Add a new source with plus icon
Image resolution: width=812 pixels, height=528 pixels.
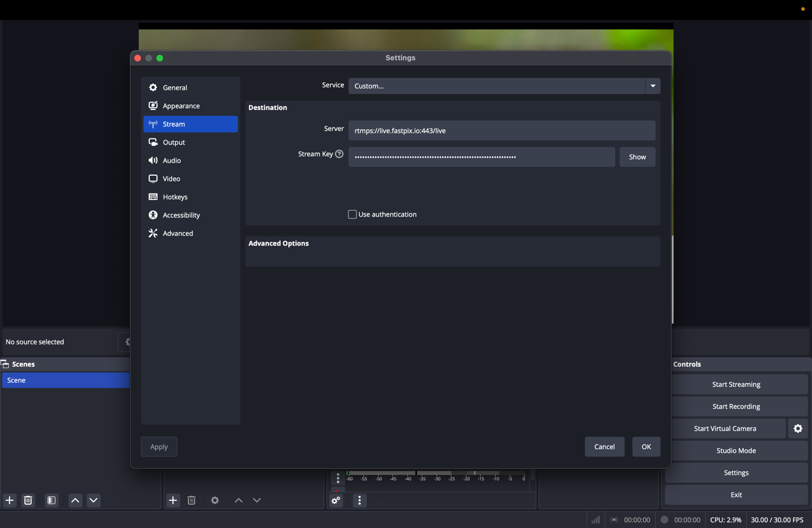[173, 500]
